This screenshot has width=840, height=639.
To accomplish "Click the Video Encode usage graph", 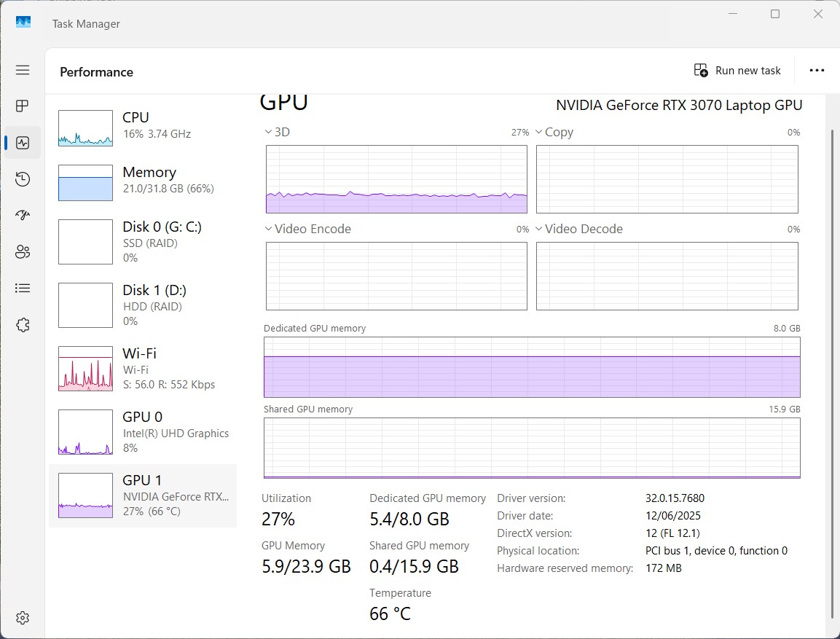I will 396,276.
